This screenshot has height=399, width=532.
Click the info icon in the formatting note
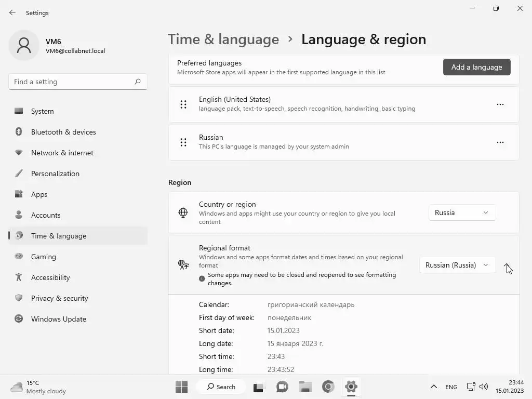(x=202, y=278)
